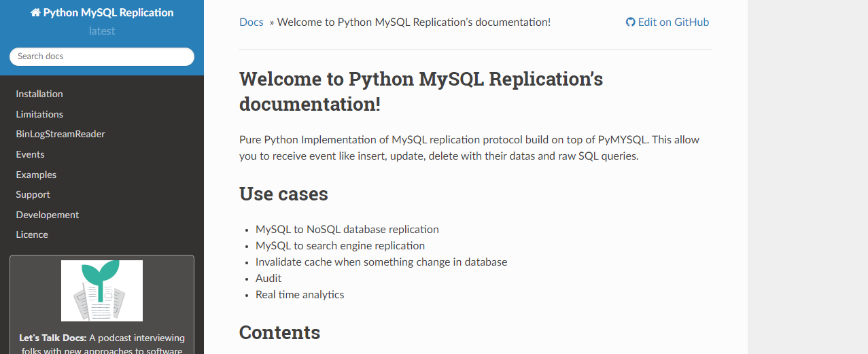Click the latest version label
Image resolution: width=868 pixels, height=354 pixels.
coord(102,31)
